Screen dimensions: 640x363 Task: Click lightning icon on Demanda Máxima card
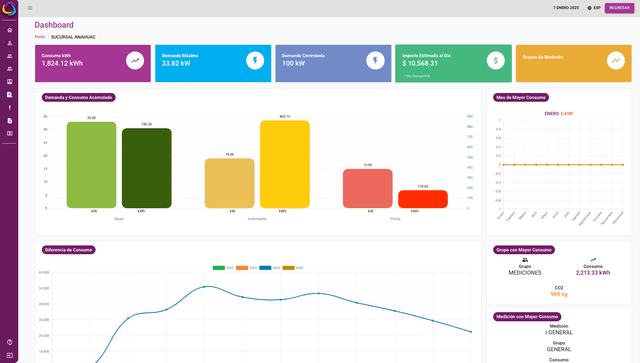(x=255, y=60)
